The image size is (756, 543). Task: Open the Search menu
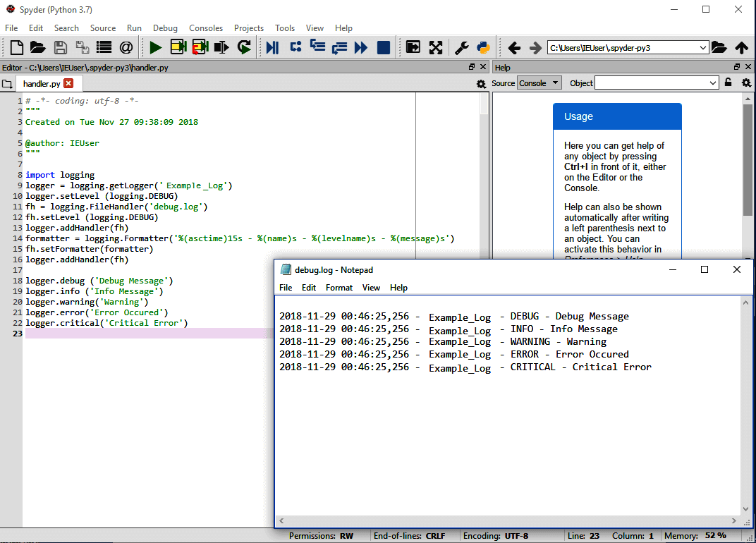coord(66,28)
